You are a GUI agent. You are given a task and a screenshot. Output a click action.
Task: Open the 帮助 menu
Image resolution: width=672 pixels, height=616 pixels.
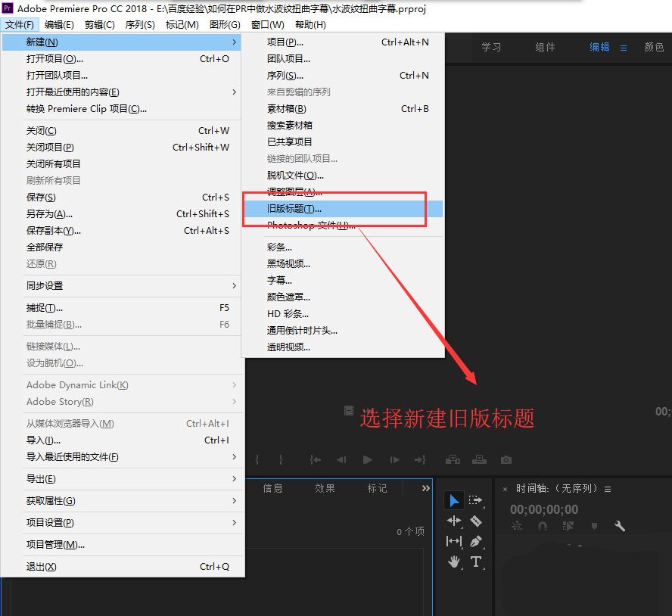311,25
